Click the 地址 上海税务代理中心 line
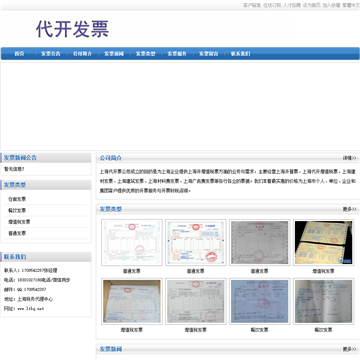Viewport: 360px width, 360px height. point(28,299)
